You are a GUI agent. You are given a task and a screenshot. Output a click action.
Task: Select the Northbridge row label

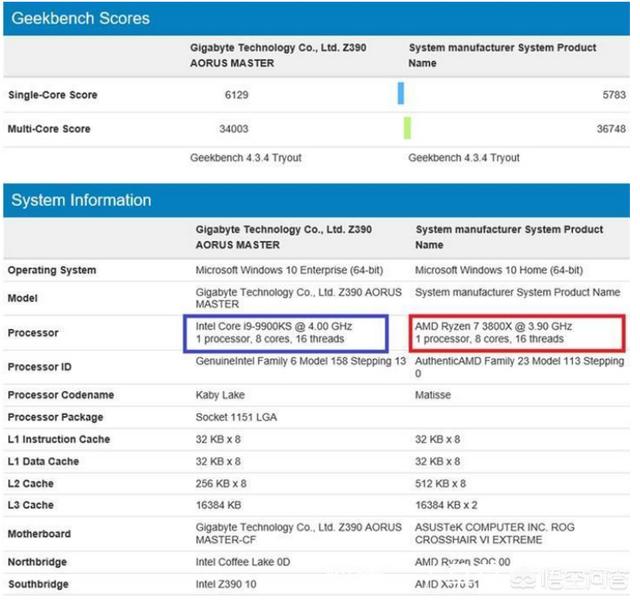[37, 562]
